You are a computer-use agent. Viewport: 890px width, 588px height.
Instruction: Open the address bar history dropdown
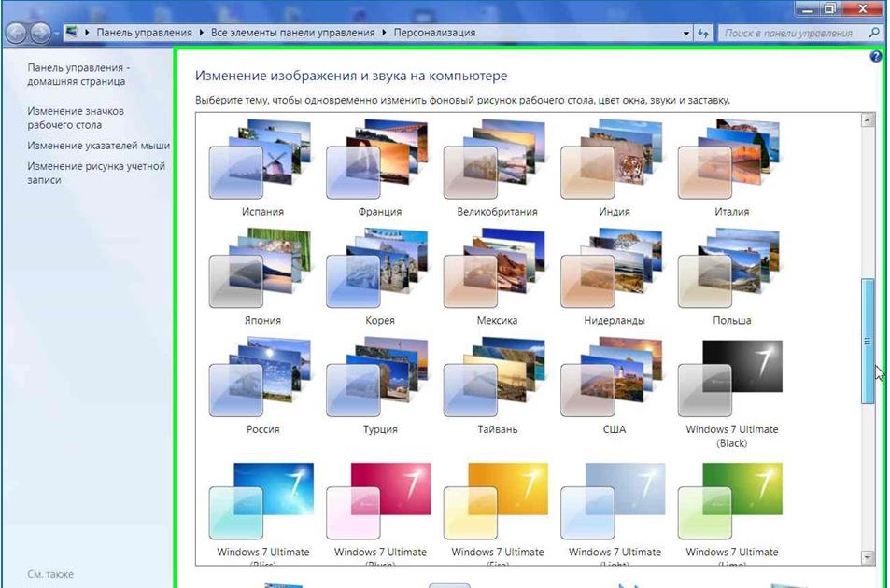(x=686, y=33)
